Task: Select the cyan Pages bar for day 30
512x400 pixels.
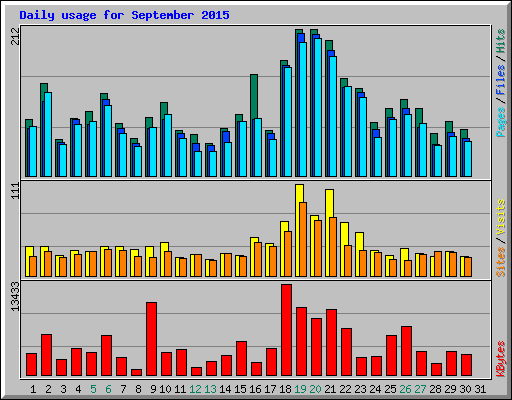Action: 468,159
